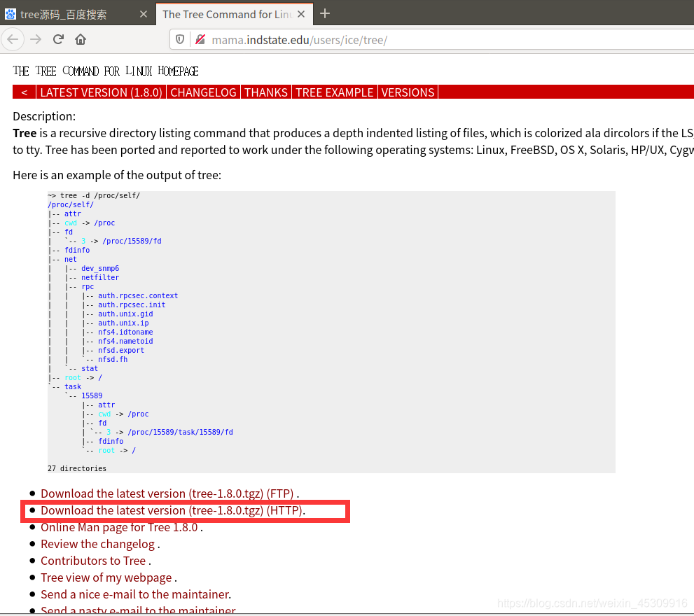Click the '<' red navigation item
The image size is (694, 616).
[25, 92]
